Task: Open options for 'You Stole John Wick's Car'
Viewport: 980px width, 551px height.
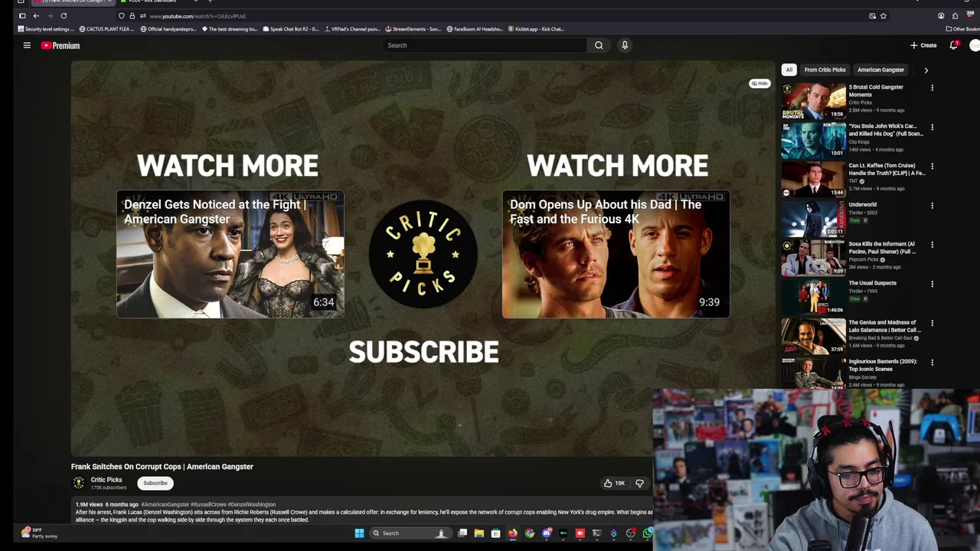Action: coord(932,127)
